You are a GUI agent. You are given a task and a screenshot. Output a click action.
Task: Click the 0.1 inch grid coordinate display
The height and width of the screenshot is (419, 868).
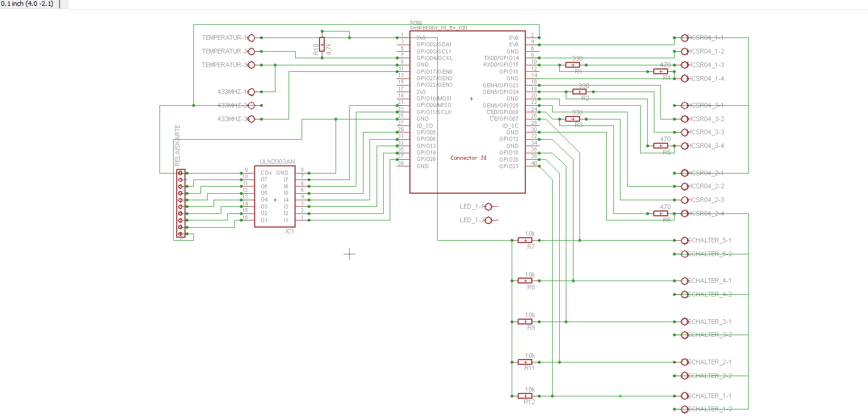pyautogui.click(x=27, y=4)
